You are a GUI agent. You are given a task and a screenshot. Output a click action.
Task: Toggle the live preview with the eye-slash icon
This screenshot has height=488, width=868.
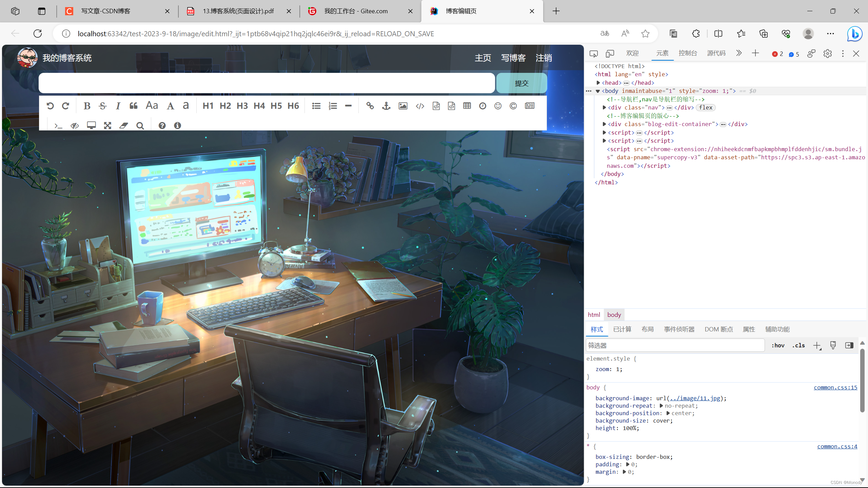pyautogui.click(x=75, y=125)
